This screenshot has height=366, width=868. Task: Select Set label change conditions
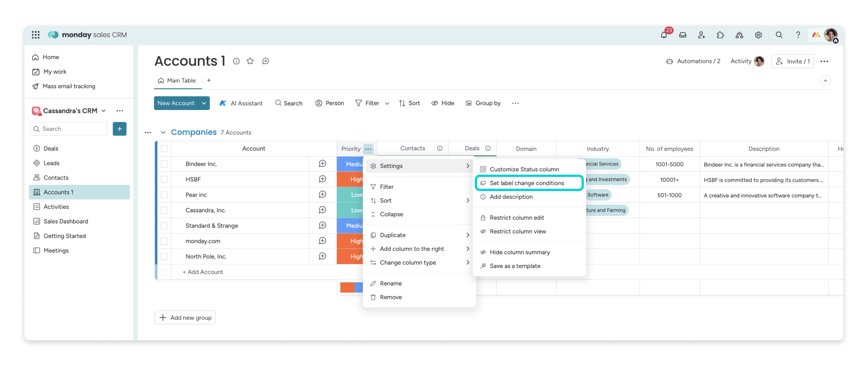[529, 183]
